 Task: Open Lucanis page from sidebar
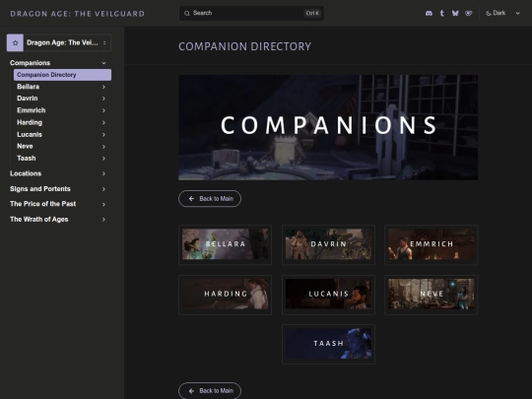pos(30,134)
